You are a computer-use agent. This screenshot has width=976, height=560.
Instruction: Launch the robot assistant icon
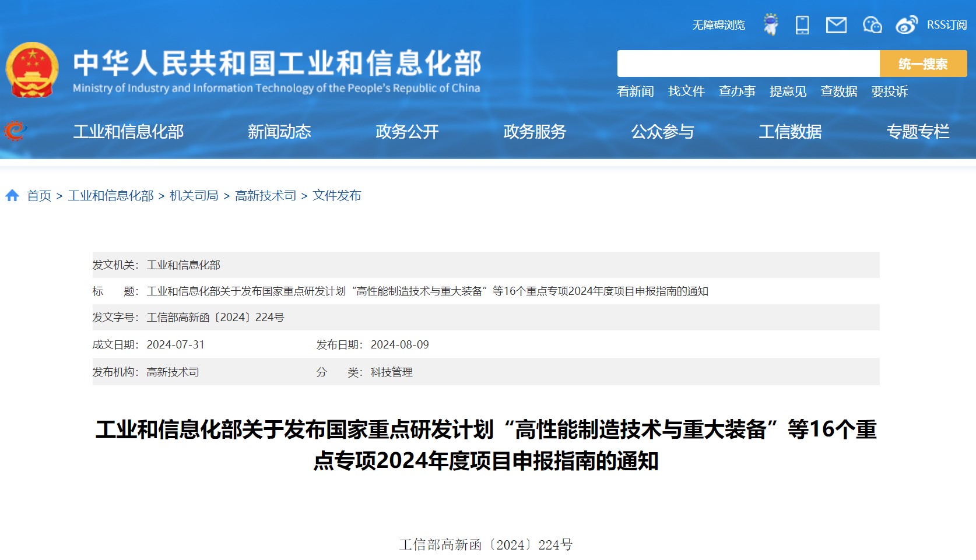point(771,24)
